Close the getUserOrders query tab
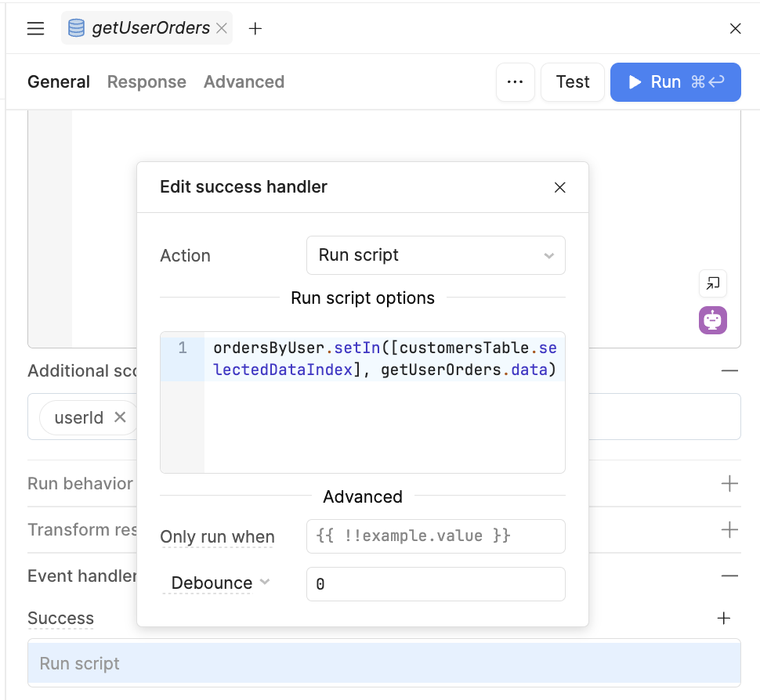The height and width of the screenshot is (700, 760). click(x=222, y=28)
